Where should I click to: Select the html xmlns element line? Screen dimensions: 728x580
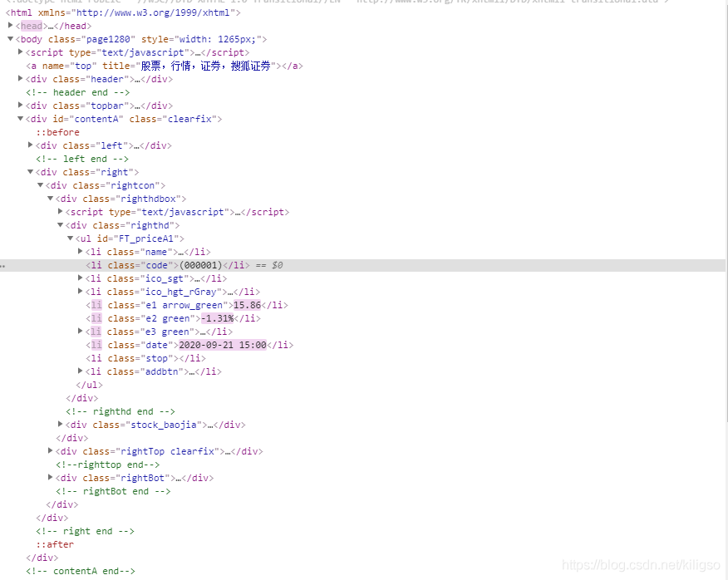pos(123,12)
